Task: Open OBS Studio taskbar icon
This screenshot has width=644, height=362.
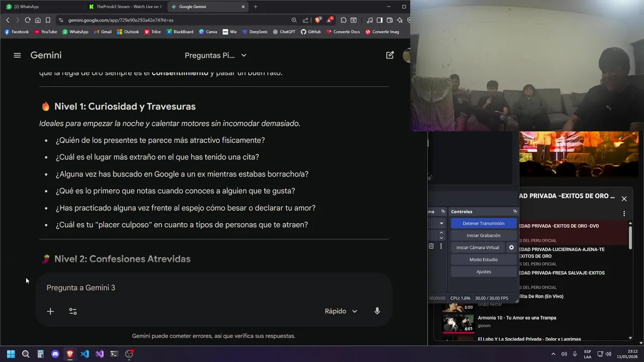Action: 129,354
